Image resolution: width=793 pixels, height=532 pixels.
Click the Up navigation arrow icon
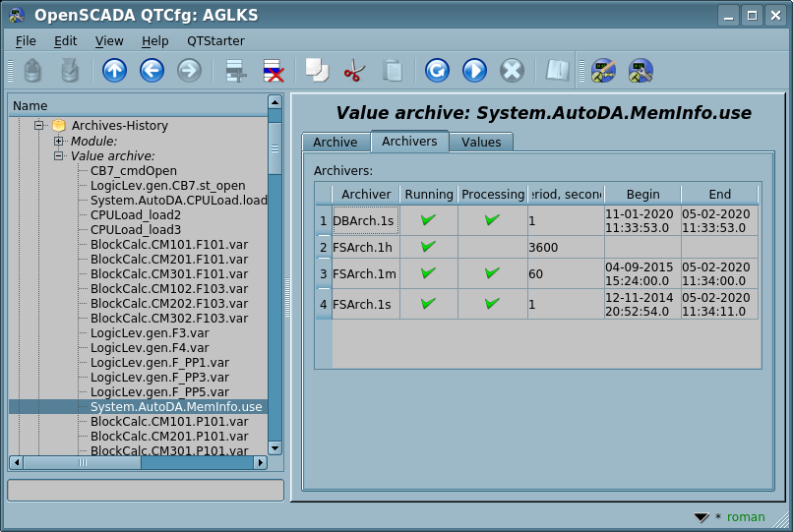point(115,71)
